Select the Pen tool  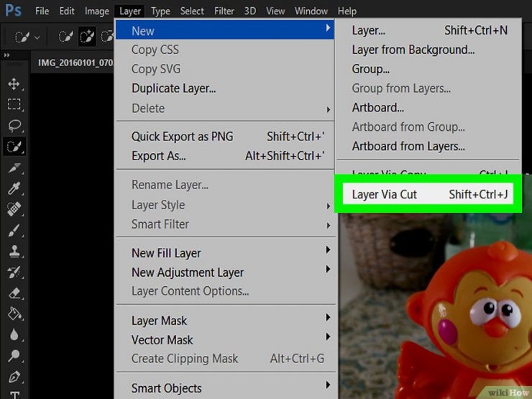(14, 376)
